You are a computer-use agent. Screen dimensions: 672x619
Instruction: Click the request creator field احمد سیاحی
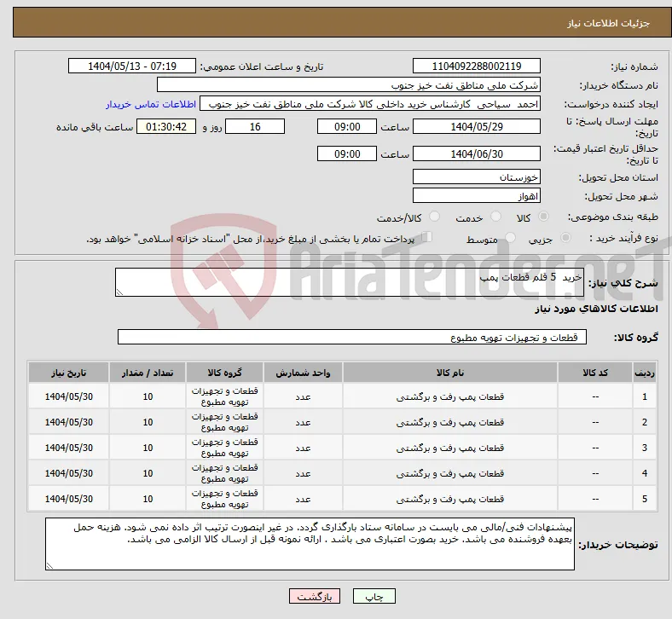[x=370, y=104]
